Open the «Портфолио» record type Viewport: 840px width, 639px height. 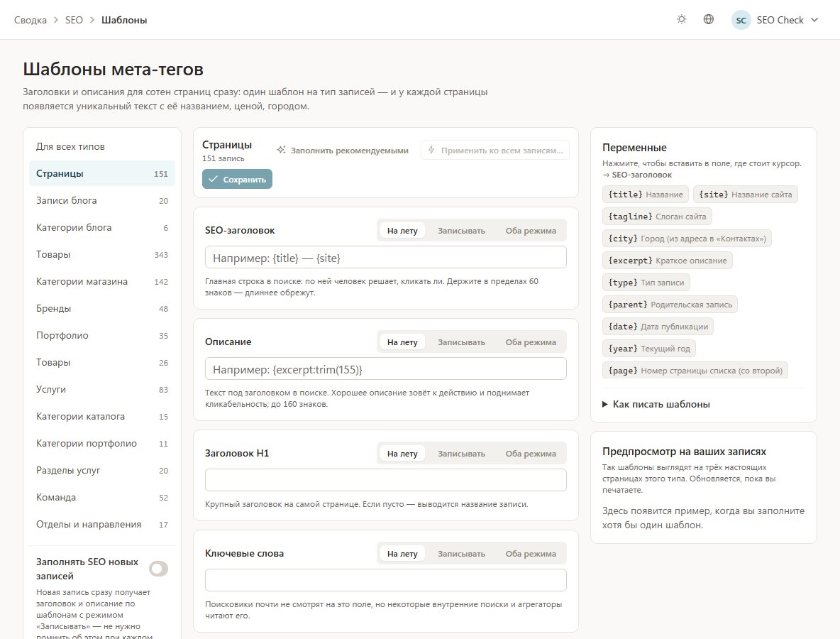click(x=101, y=336)
